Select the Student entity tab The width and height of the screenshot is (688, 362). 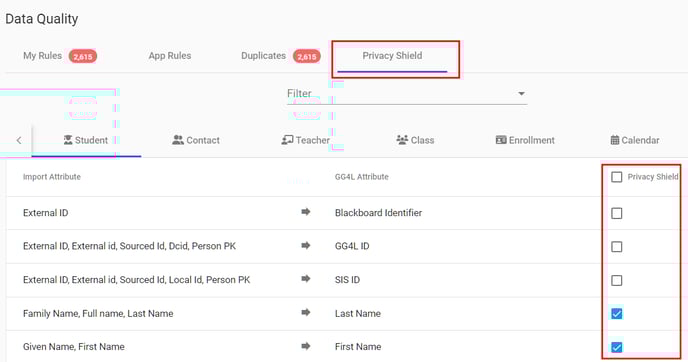click(x=86, y=140)
